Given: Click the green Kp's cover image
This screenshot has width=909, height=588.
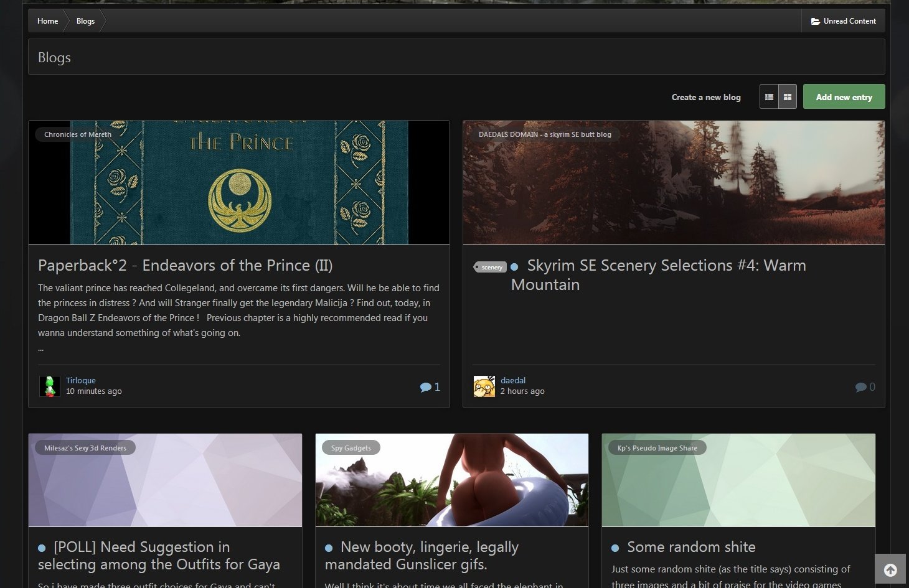Looking at the screenshot, I should [x=738, y=480].
